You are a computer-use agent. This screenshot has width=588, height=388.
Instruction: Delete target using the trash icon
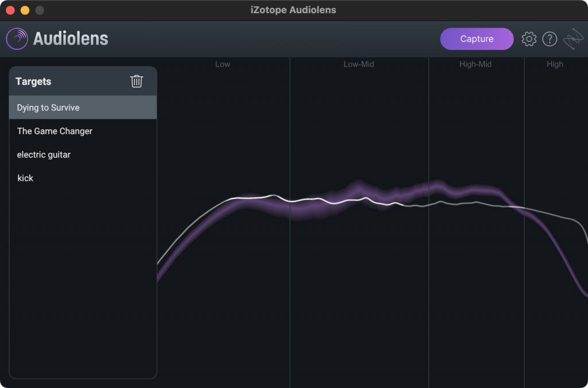pos(137,82)
